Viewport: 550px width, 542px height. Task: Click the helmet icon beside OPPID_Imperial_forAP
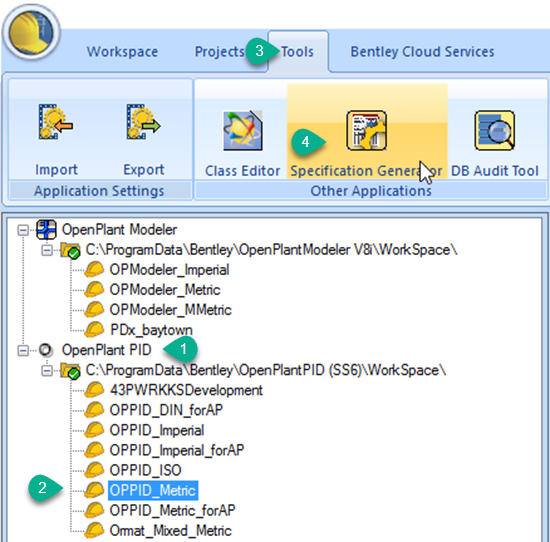pos(94,450)
